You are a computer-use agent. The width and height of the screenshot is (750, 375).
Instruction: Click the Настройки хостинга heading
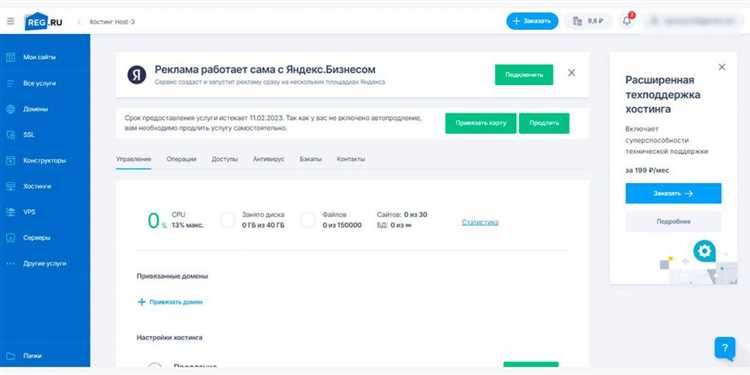(169, 338)
